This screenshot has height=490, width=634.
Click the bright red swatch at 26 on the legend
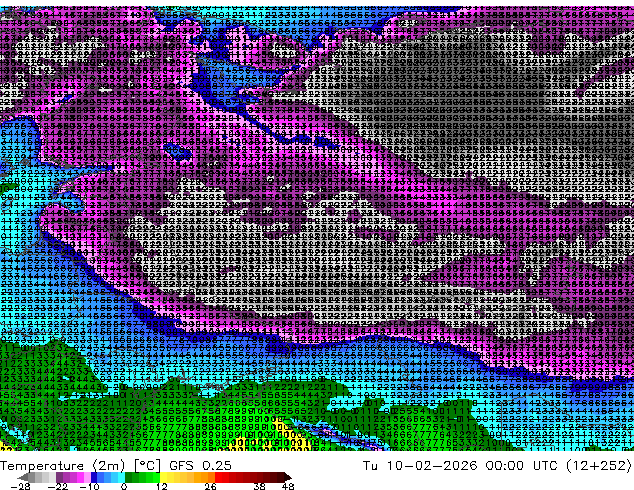pos(218,477)
